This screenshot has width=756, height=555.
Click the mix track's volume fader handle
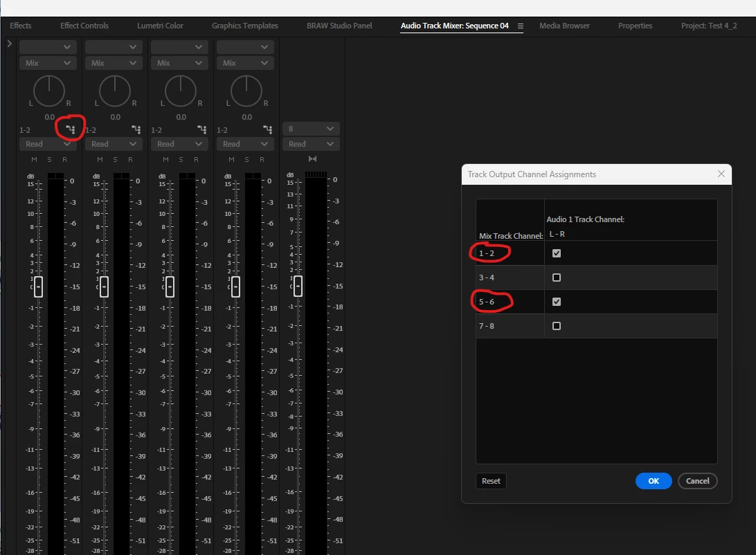(298, 286)
